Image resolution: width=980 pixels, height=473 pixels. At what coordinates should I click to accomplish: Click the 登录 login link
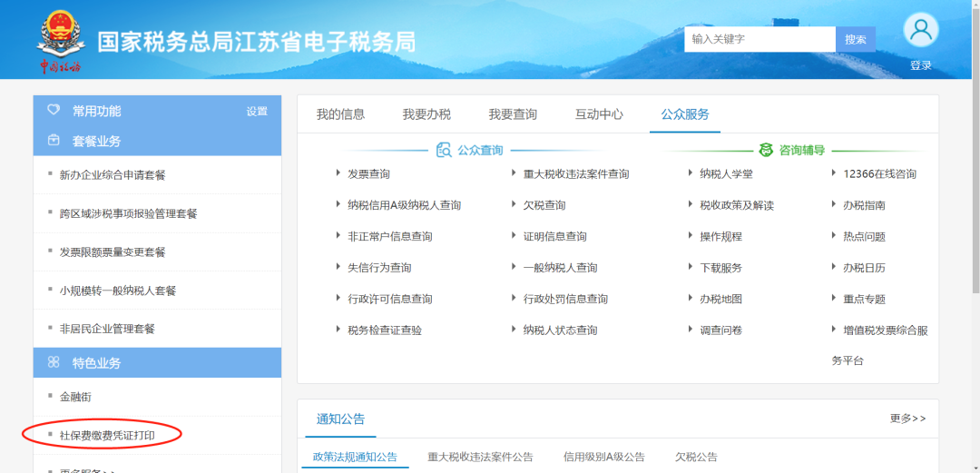pyautogui.click(x=921, y=65)
